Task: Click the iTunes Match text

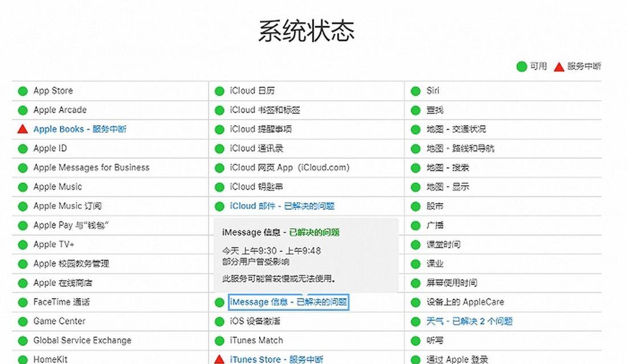Action: (256, 341)
